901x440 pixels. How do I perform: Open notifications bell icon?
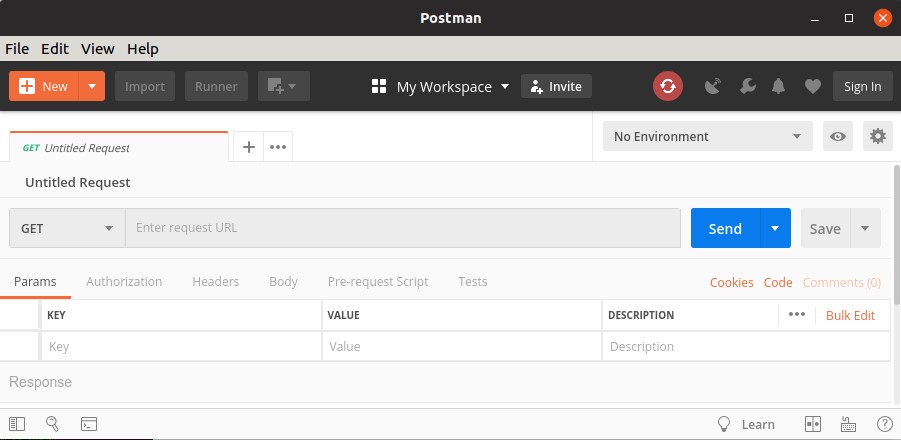tap(779, 87)
